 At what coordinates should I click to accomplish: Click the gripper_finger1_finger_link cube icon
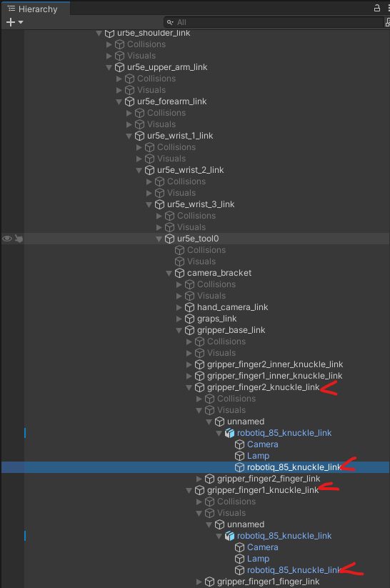209,582
